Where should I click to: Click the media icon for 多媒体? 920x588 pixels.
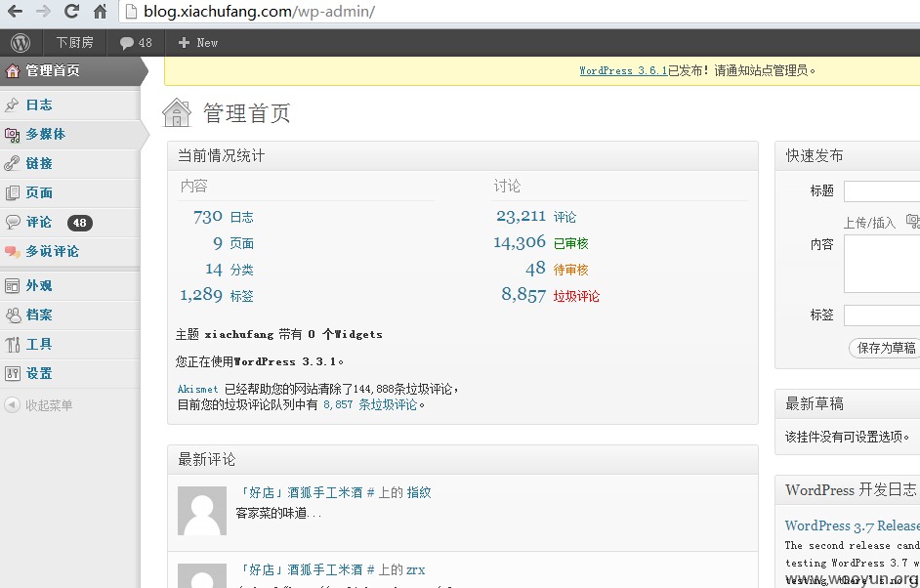tap(12, 135)
